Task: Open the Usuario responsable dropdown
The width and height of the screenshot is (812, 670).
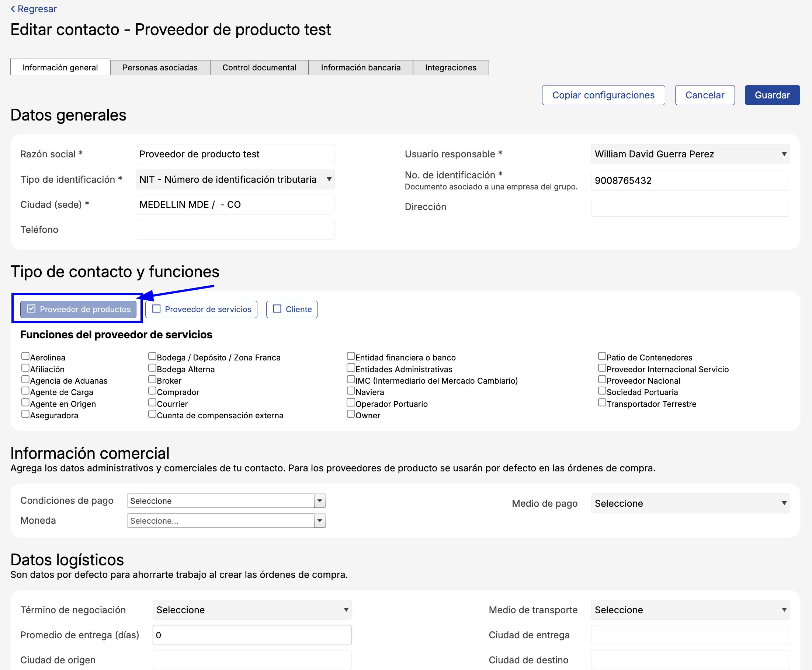Action: point(690,154)
